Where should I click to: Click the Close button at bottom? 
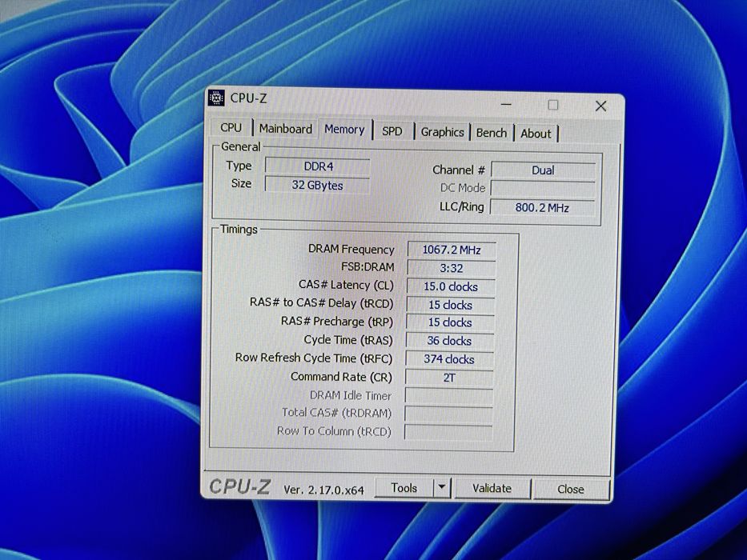pyautogui.click(x=570, y=489)
